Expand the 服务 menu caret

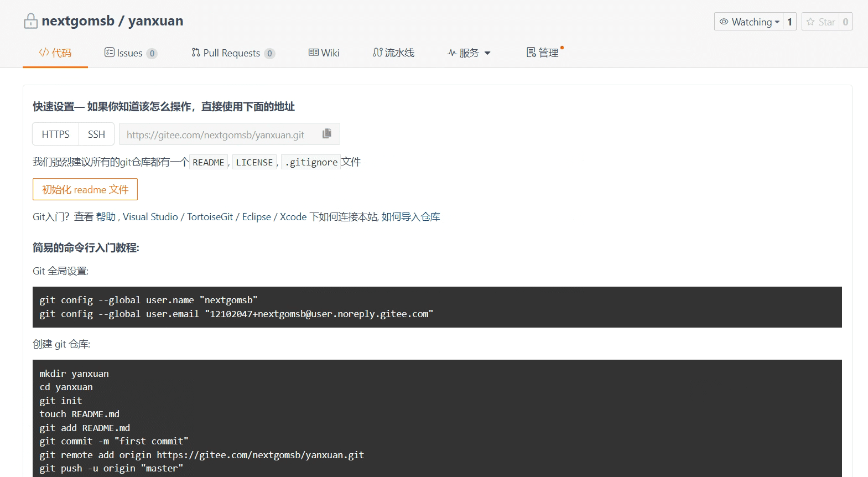point(487,53)
